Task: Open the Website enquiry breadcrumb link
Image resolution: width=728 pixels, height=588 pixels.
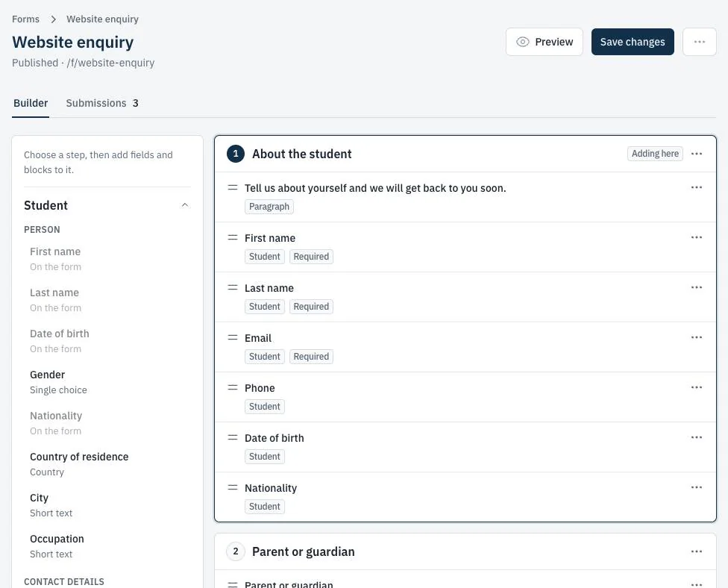Action: (x=103, y=19)
